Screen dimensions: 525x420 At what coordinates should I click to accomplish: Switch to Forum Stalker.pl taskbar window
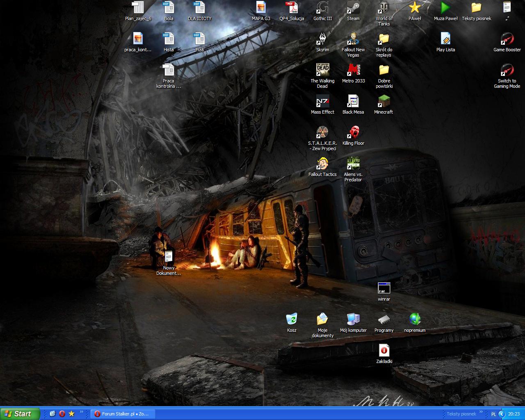point(123,414)
